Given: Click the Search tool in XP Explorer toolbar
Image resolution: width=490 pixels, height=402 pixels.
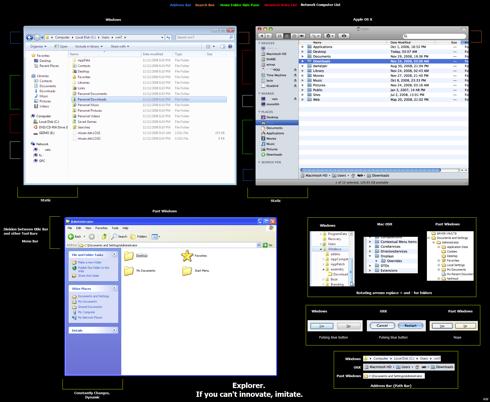Looking at the screenshot, I should 119,236.
